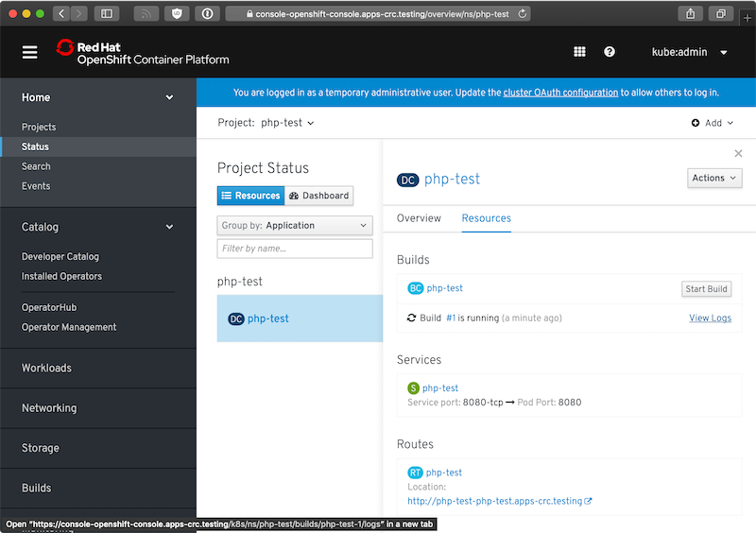
Task: Open Installed Operators in sidebar
Action: [x=61, y=276]
